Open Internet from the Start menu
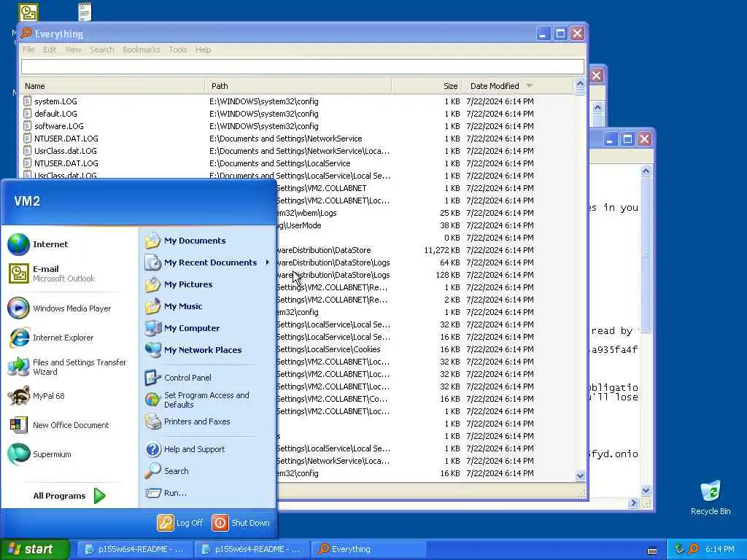Screen dimensions: 747x560 click(x=38, y=244)
